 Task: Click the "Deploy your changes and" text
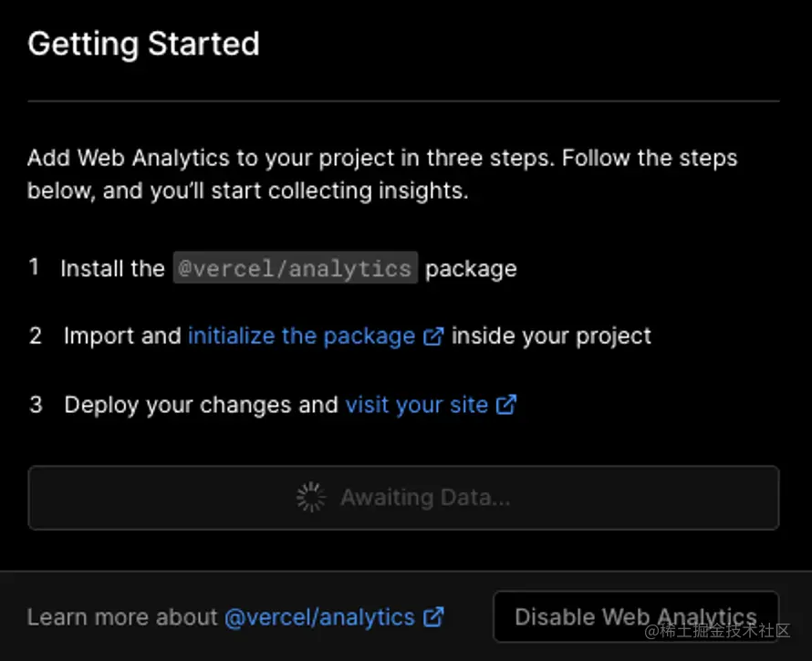coord(201,405)
